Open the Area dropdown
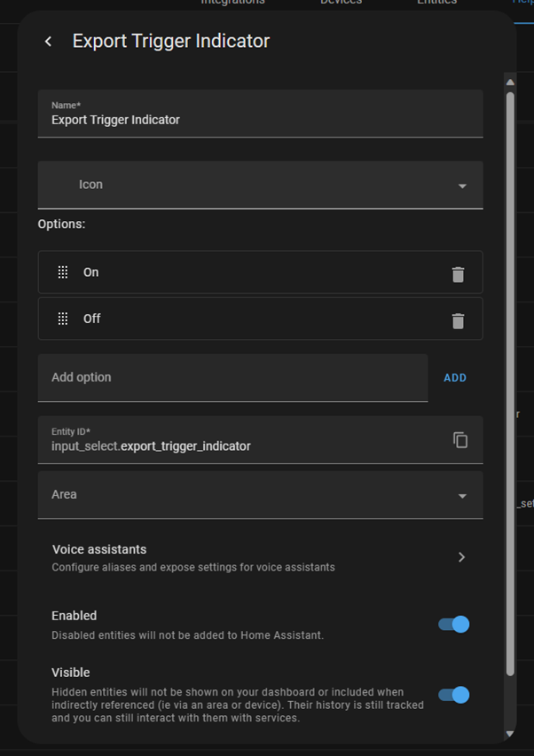This screenshot has width=534, height=756. (x=260, y=495)
